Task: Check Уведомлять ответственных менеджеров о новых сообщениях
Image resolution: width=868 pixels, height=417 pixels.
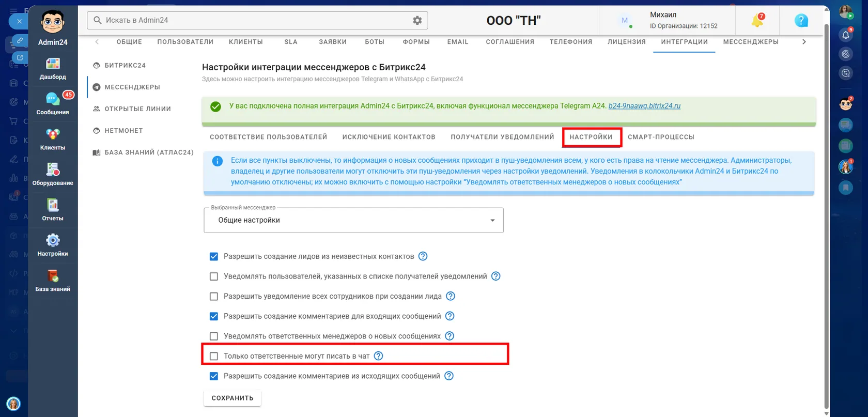Action: tap(214, 336)
